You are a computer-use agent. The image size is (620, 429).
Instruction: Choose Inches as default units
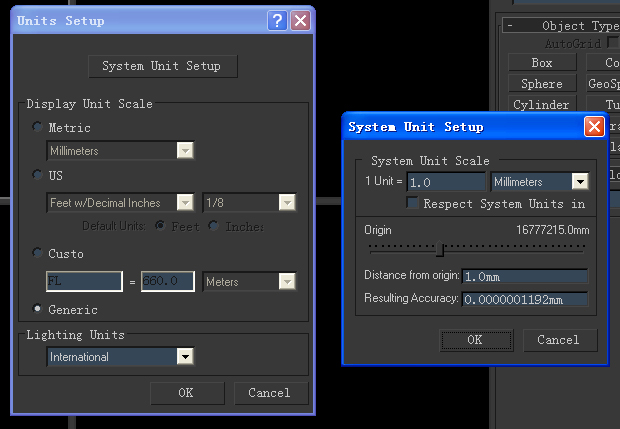click(214, 226)
